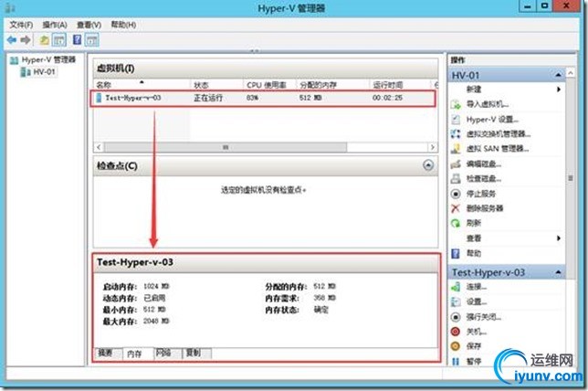Screen dimensions: 588x391
Task: Click 暂停 pause action for the VM
Action: click(x=474, y=362)
